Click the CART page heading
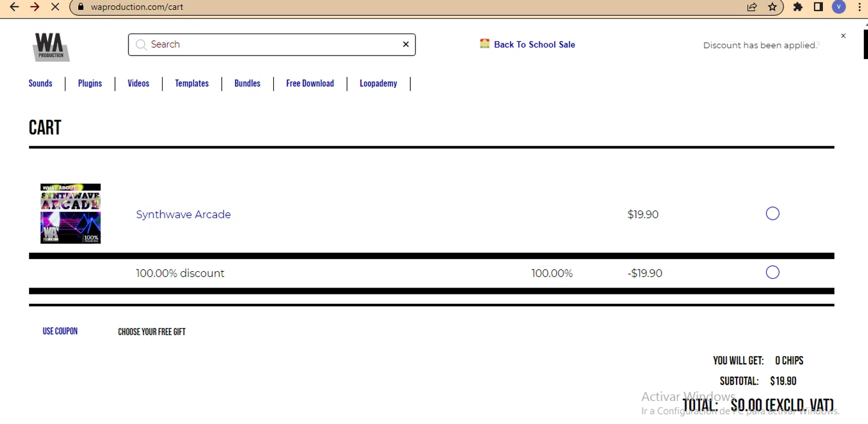Viewport: 868px width, 424px height. tap(45, 127)
